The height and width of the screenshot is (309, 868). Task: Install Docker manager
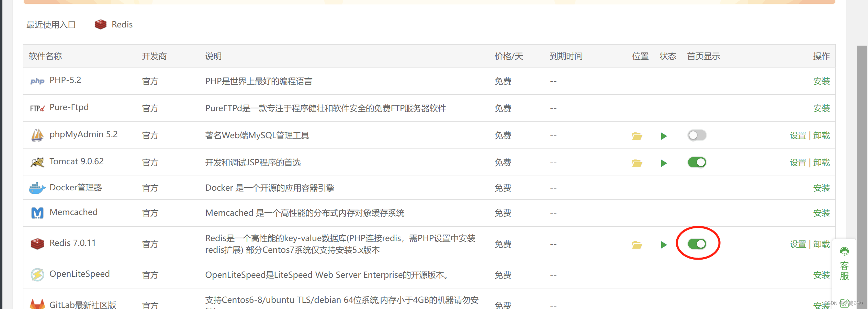coord(821,188)
